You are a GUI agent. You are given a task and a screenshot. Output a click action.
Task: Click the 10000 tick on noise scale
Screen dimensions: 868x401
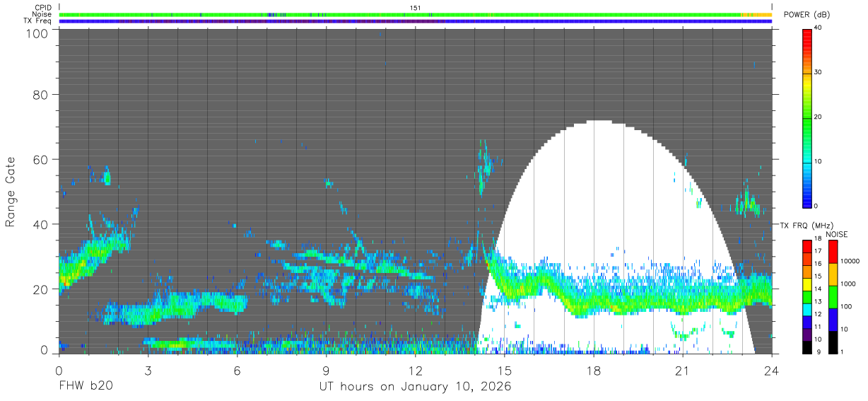tap(850, 261)
